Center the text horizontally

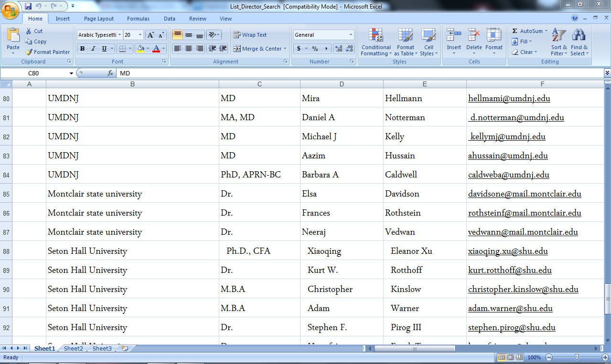click(x=189, y=49)
